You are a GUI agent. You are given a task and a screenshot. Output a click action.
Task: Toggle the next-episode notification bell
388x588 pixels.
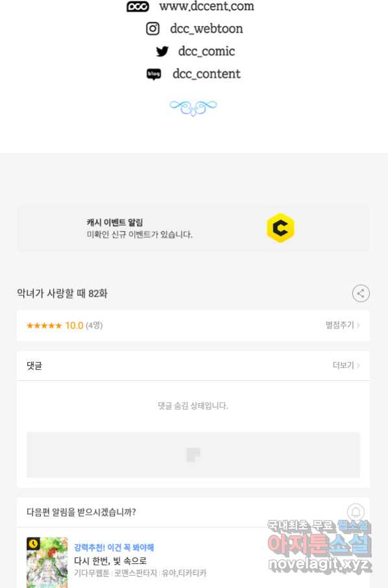356,511
